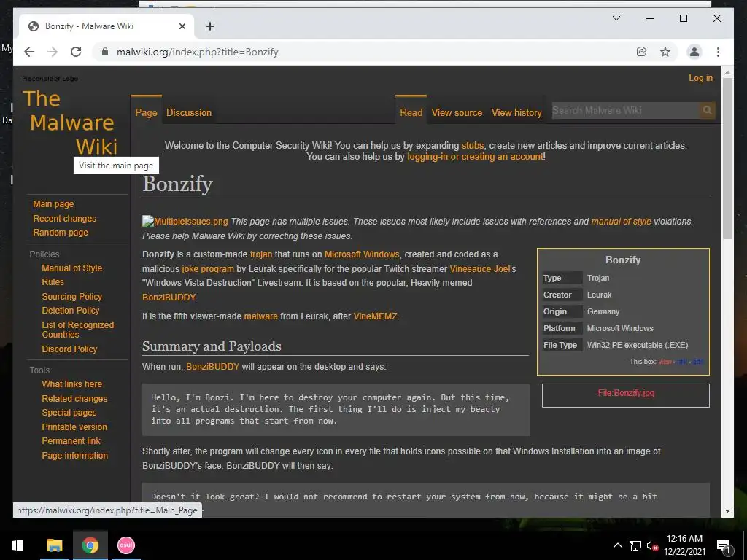Open the Rules policy link
Image resolution: width=747 pixels, height=560 pixels.
point(53,282)
